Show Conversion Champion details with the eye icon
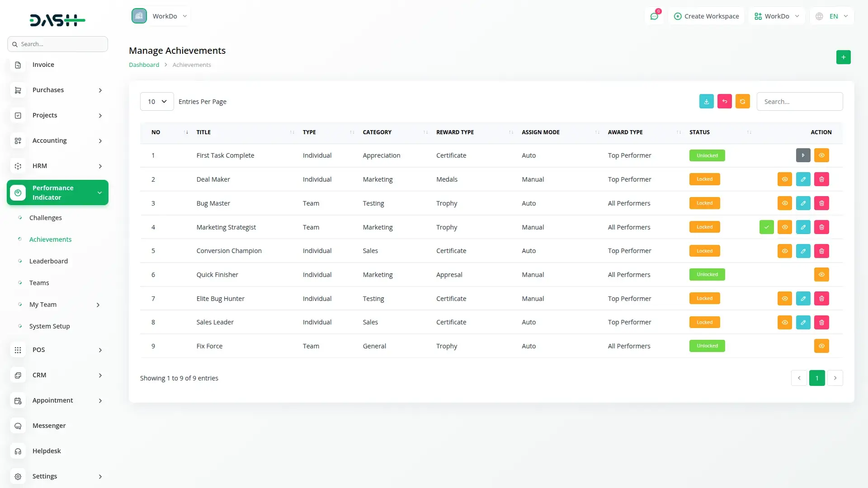Image resolution: width=868 pixels, height=488 pixels. (x=784, y=251)
